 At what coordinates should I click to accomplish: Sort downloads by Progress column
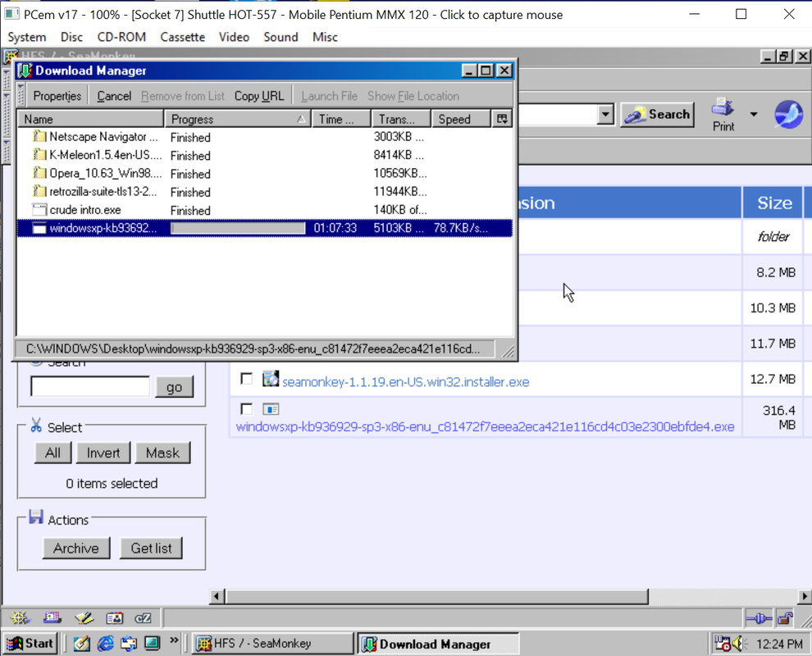pos(238,119)
